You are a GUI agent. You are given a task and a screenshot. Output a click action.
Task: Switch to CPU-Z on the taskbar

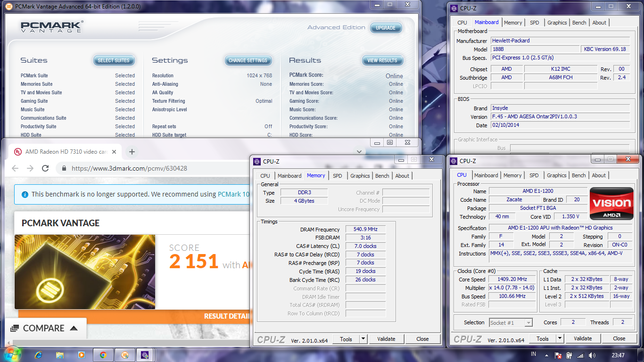click(145, 355)
